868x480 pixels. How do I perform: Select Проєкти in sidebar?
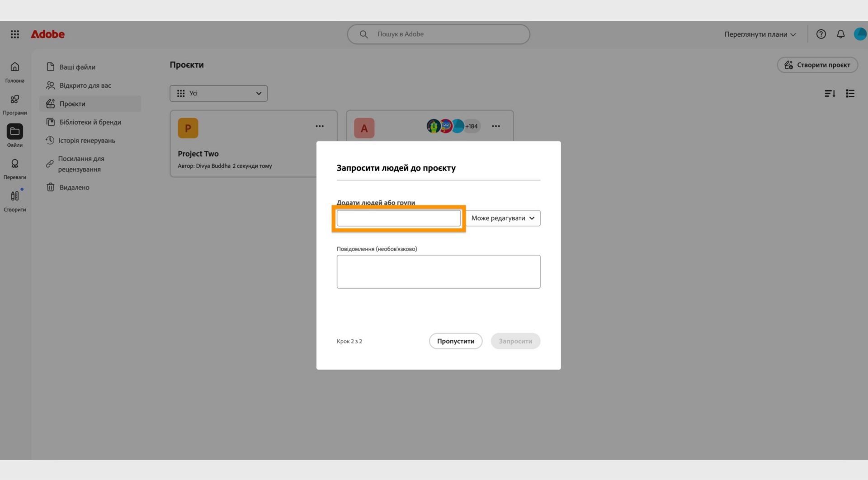[x=90, y=104]
